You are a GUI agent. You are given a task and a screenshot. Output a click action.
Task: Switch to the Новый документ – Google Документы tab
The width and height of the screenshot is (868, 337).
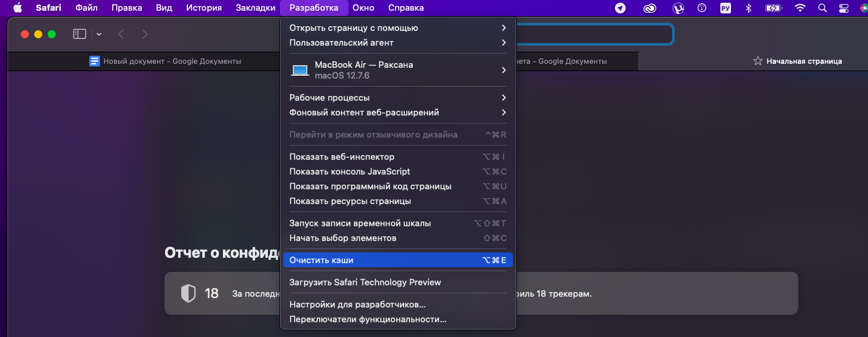click(165, 61)
